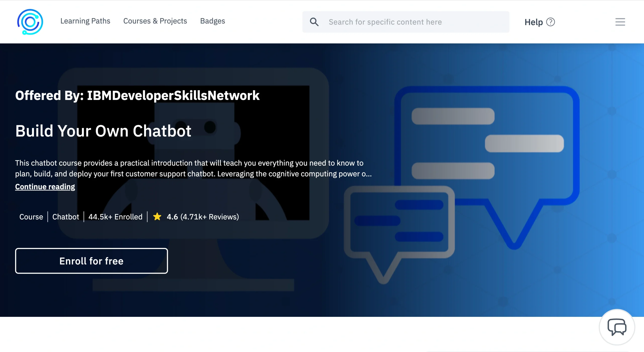Screen dimensions: 644x352
Task: Click the Enroll for free button
Action: [x=91, y=261]
